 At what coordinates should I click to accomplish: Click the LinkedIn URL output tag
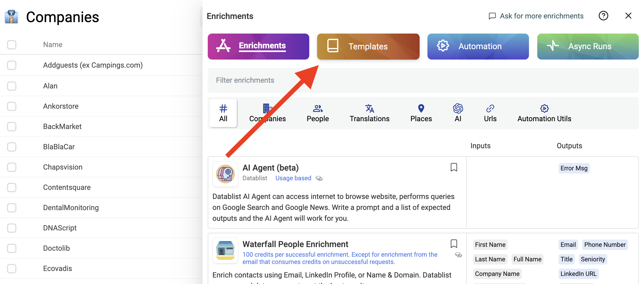tap(579, 274)
